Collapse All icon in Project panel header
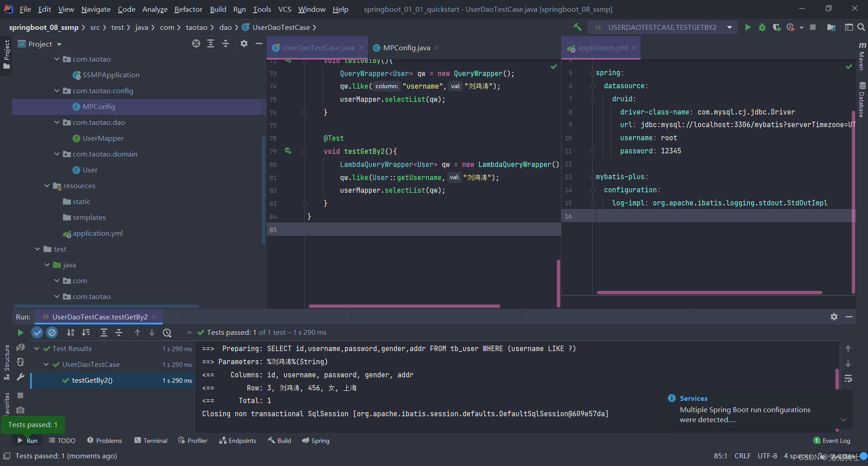Viewport: 868px width, 466px height. click(226, 43)
